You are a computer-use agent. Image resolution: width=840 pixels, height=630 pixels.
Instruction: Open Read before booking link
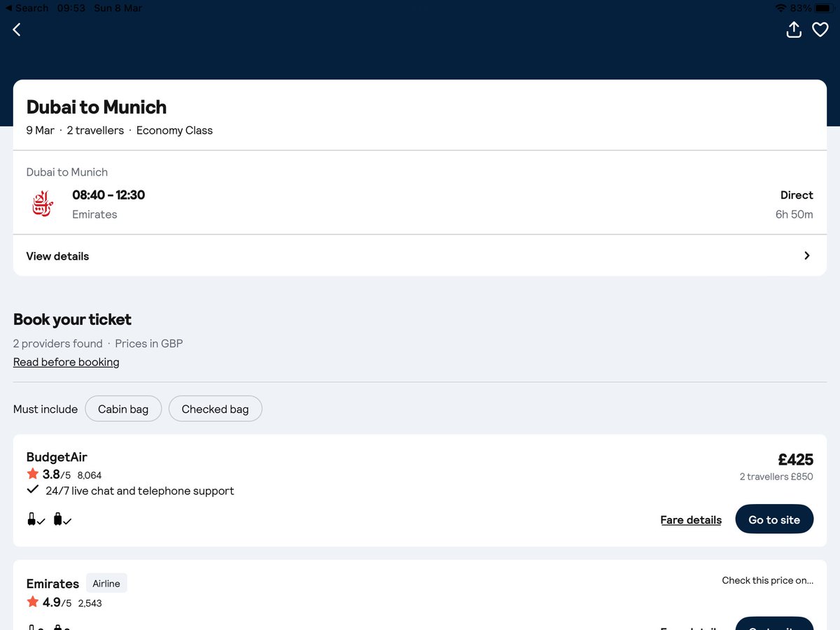[x=66, y=362]
